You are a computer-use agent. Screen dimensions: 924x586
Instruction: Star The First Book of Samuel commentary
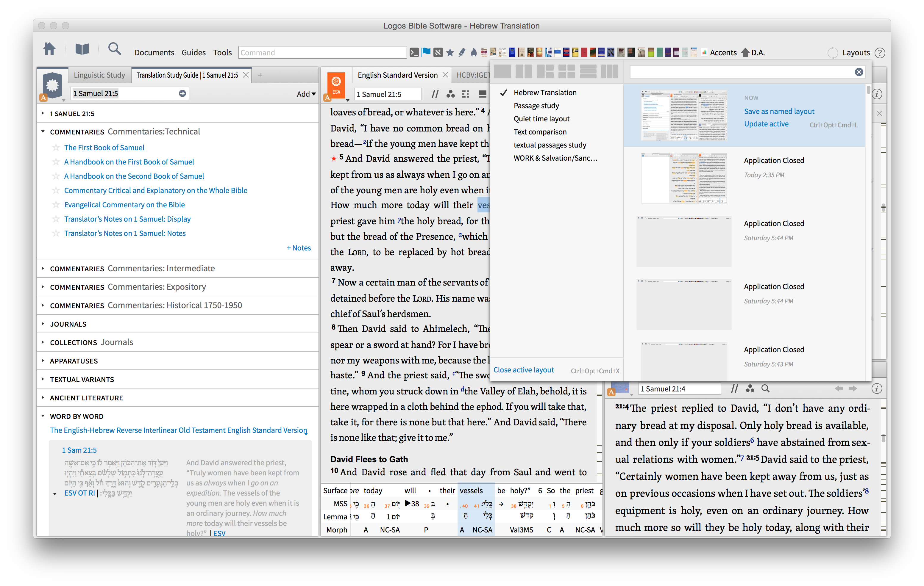[x=56, y=148]
